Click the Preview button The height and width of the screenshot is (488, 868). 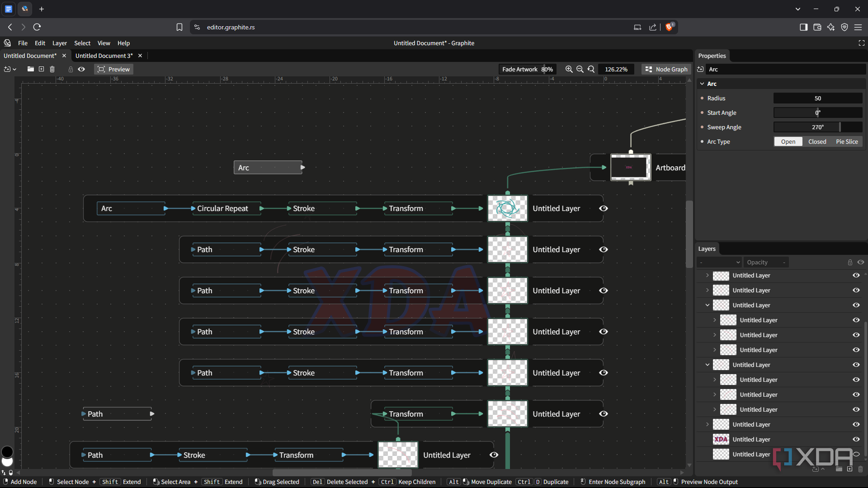pos(114,69)
